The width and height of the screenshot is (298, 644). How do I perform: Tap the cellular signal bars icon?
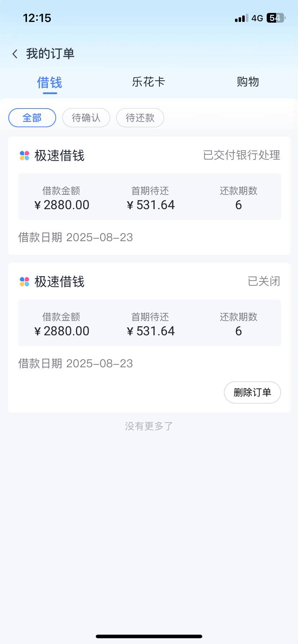[x=241, y=18]
